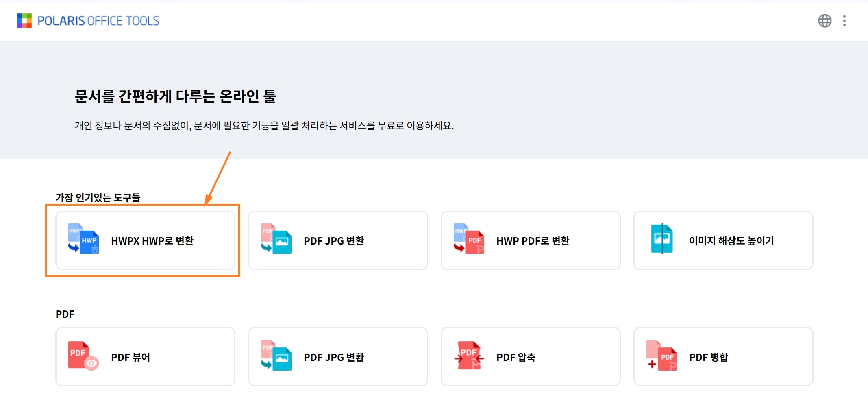Open the globe language selector
Screen dimensions: 868x393
(824, 21)
